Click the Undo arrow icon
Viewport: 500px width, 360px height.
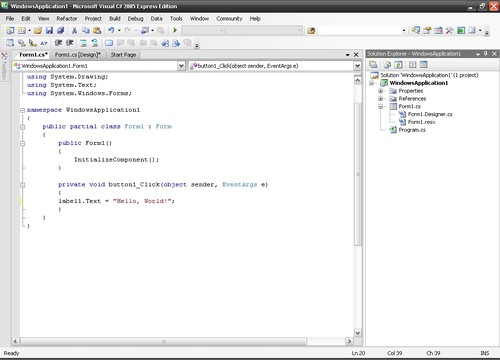point(111,31)
